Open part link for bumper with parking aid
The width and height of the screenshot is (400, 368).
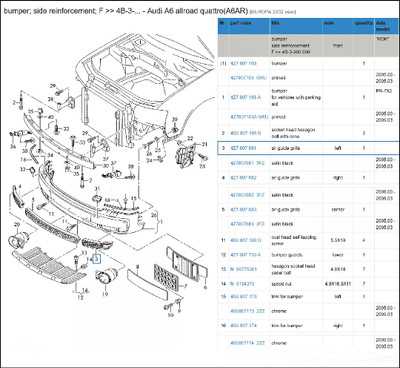click(246, 97)
